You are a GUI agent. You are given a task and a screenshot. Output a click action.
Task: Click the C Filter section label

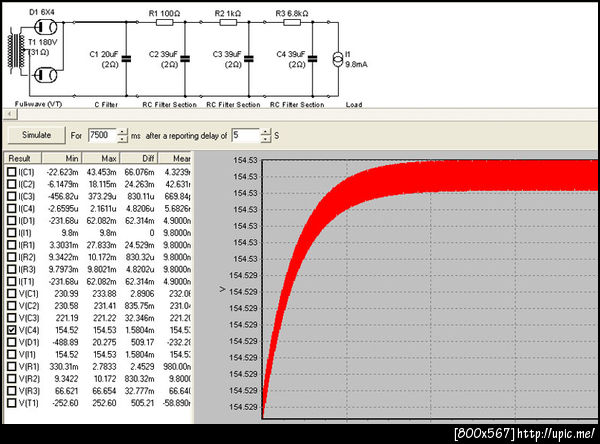coord(106,104)
